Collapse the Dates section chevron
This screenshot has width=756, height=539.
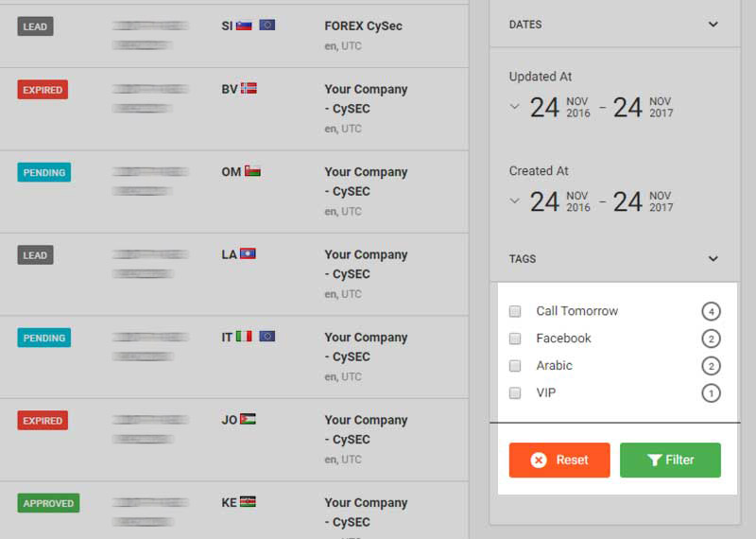(713, 25)
